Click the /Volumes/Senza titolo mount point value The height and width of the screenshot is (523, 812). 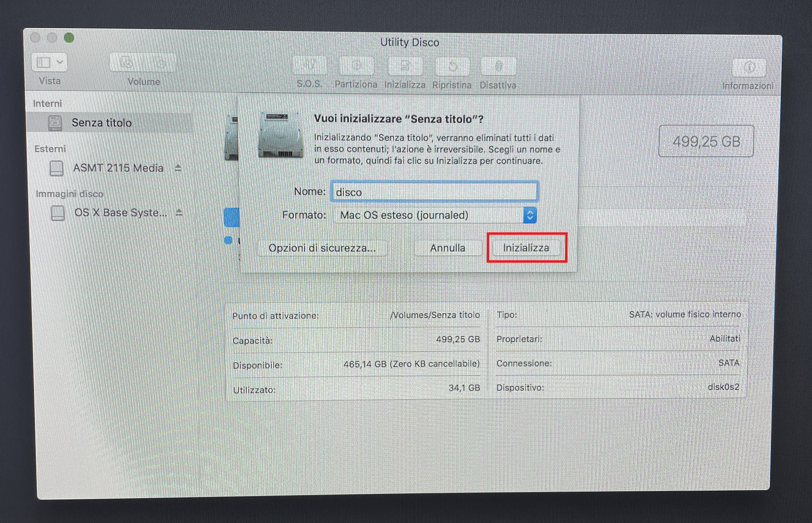pyautogui.click(x=435, y=315)
